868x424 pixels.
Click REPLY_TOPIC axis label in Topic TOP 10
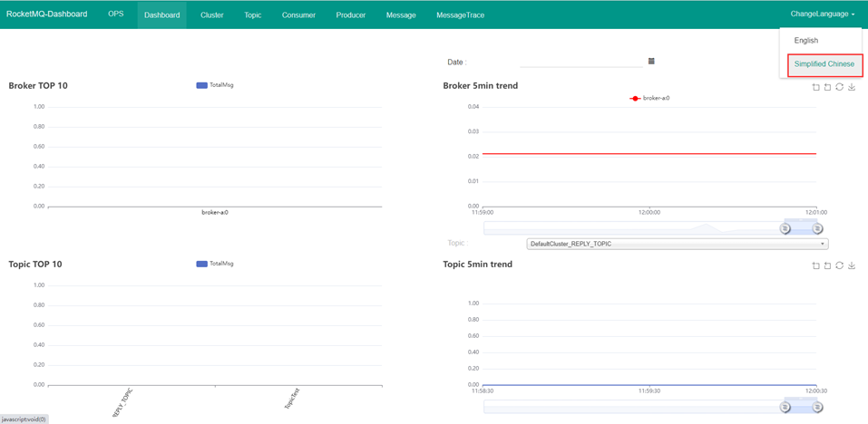point(122,402)
